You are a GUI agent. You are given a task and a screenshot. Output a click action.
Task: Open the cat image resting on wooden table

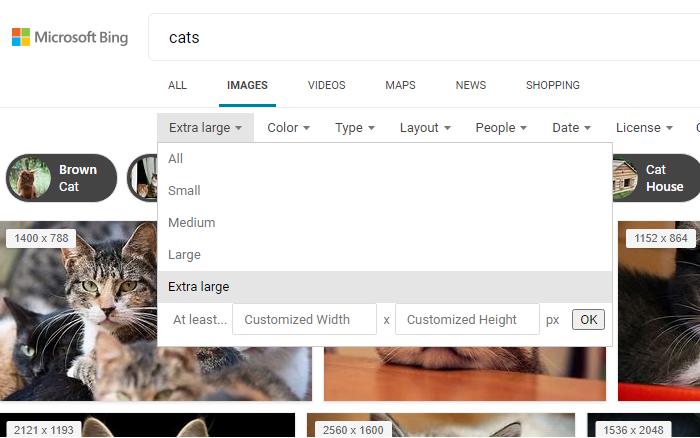(465, 374)
